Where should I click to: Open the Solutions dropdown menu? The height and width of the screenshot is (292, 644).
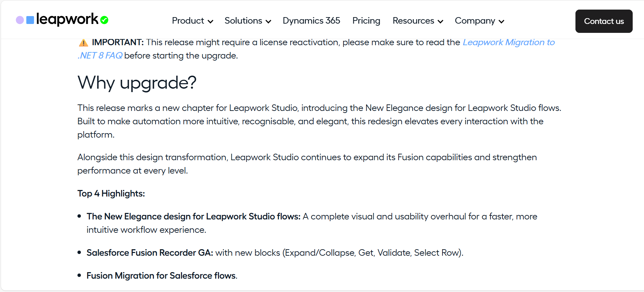247,21
